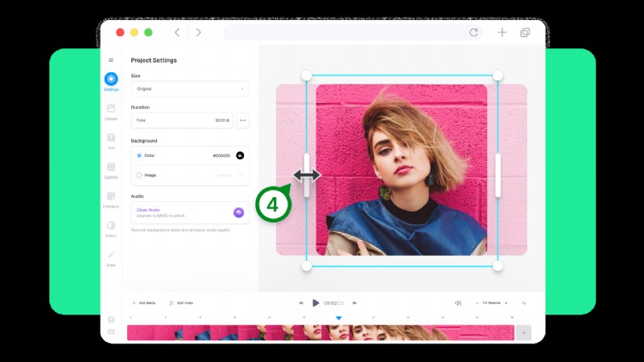The width and height of the screenshot is (644, 362).
Task: Open the hamburger menu in the sidebar
Action: tap(111, 60)
